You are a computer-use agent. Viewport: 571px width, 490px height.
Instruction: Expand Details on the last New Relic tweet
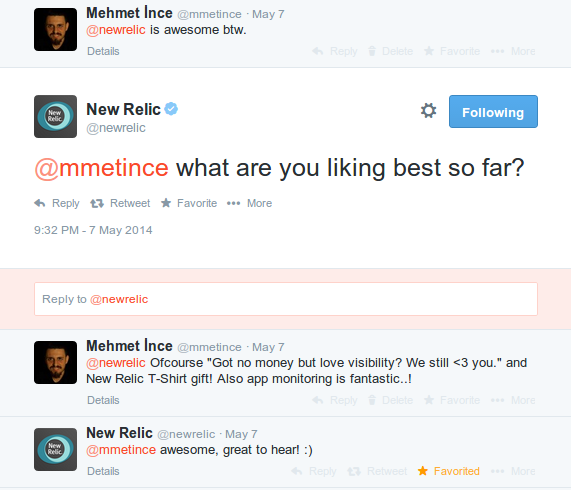point(103,471)
